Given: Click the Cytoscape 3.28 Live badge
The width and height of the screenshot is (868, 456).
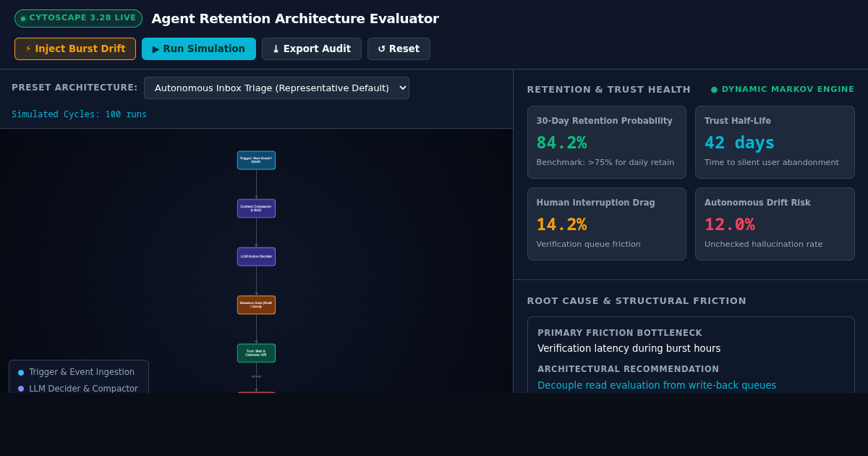Looking at the screenshot, I should [x=78, y=18].
